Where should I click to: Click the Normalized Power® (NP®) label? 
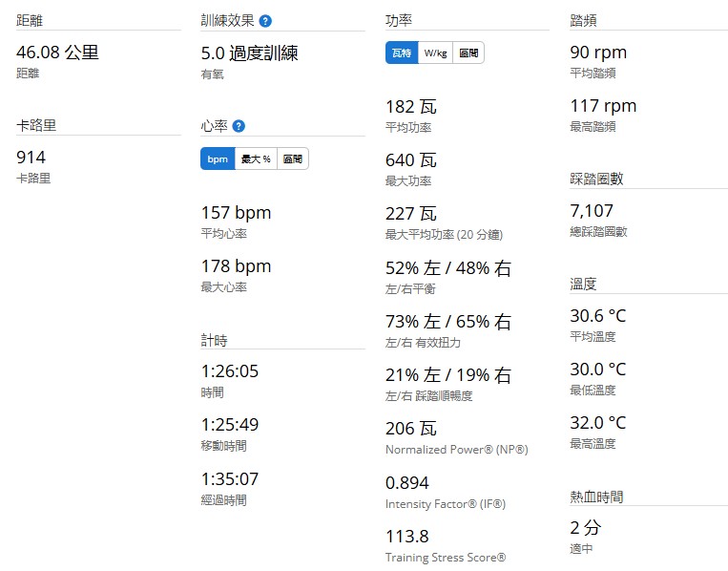(456, 450)
